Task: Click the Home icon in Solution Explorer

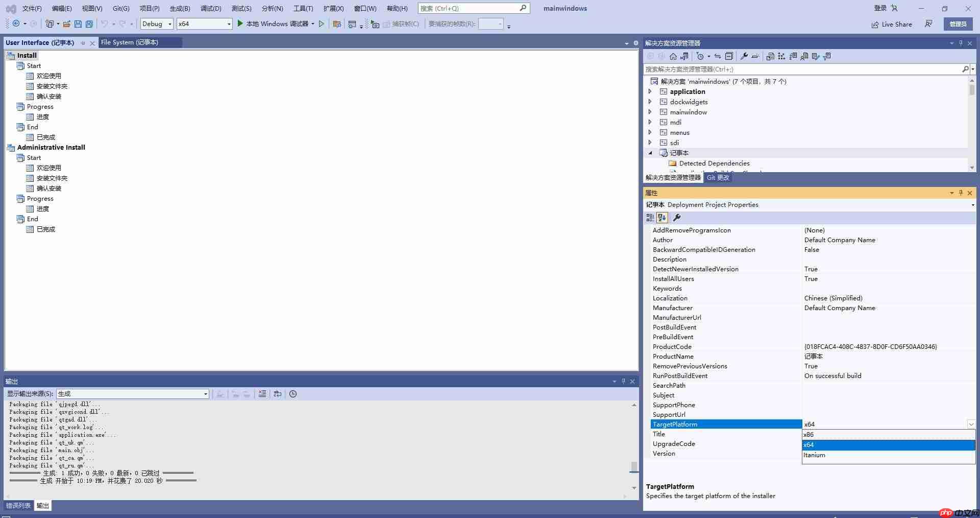Action: pos(672,56)
